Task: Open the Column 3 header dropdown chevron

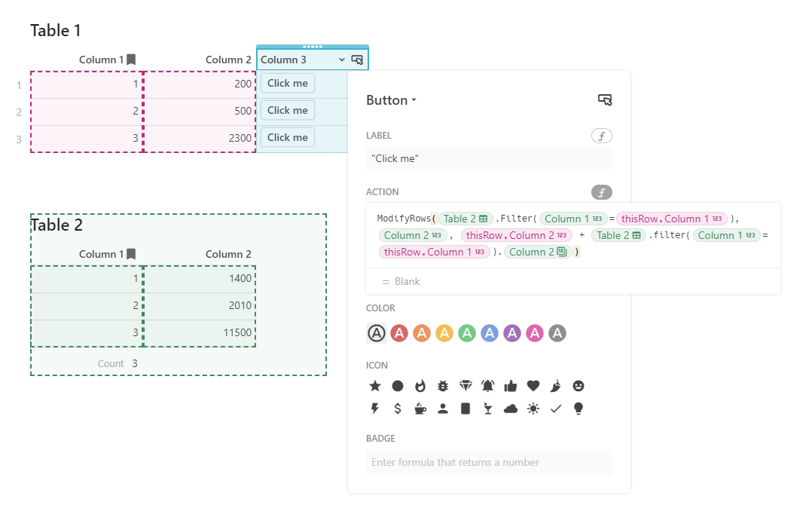Action: click(x=342, y=60)
